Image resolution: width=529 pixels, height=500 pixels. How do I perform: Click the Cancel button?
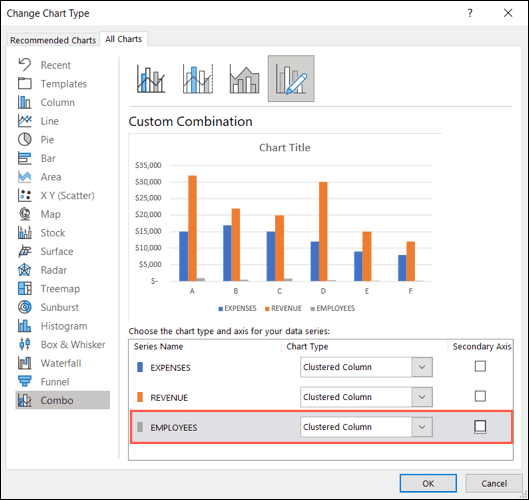(x=494, y=483)
